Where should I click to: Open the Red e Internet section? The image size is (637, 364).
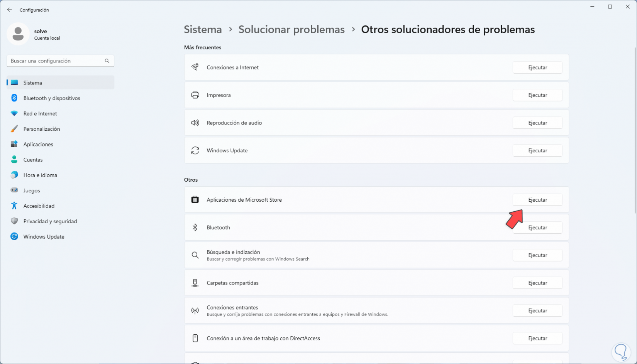(40, 113)
